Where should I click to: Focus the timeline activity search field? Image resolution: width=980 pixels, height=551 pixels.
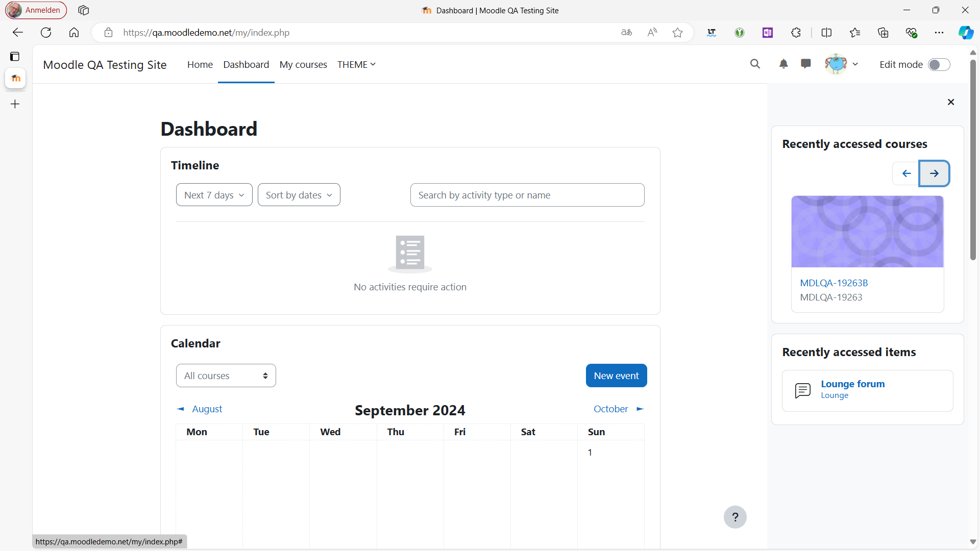[x=527, y=195]
